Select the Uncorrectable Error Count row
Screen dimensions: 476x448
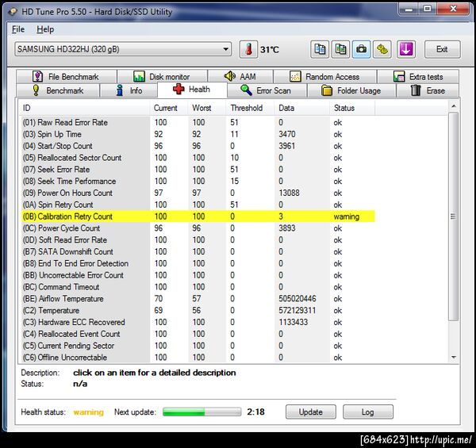pos(198,275)
